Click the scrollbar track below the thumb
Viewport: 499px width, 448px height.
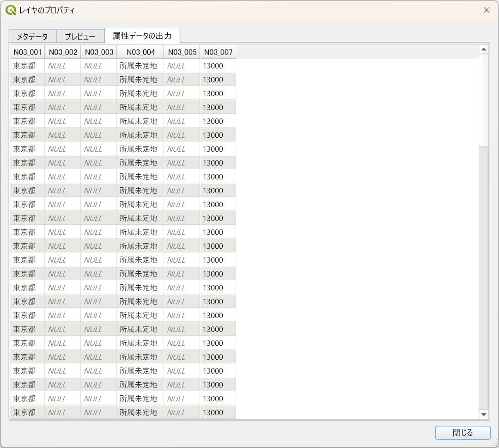click(x=484, y=279)
